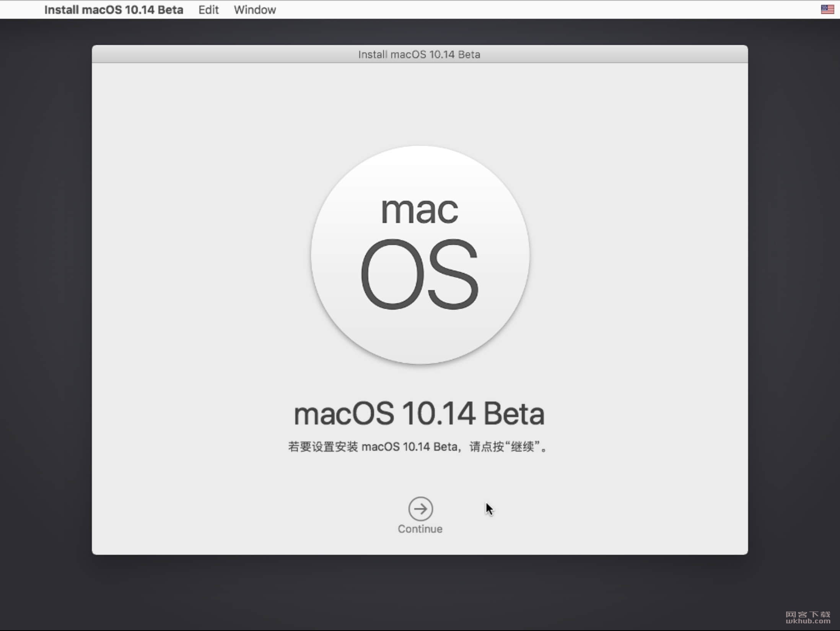
Task: Click the "macOS 10.14 Beta" heading
Action: 419,413
